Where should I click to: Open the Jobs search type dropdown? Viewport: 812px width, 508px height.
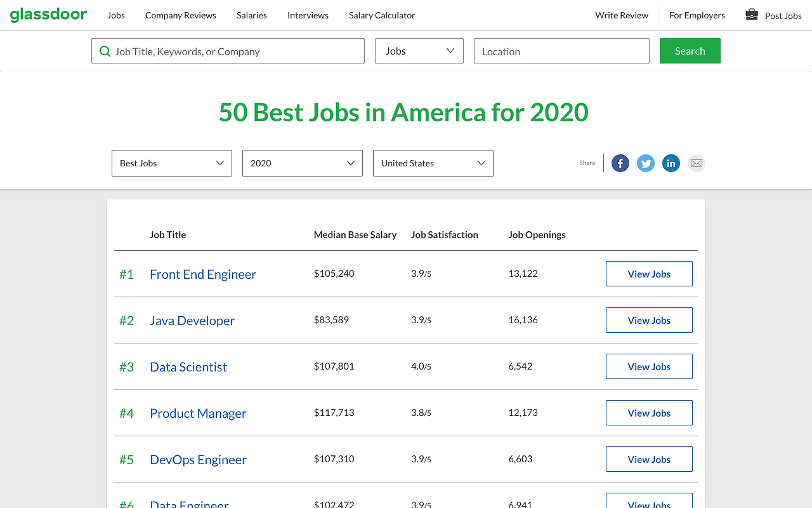pyautogui.click(x=419, y=51)
